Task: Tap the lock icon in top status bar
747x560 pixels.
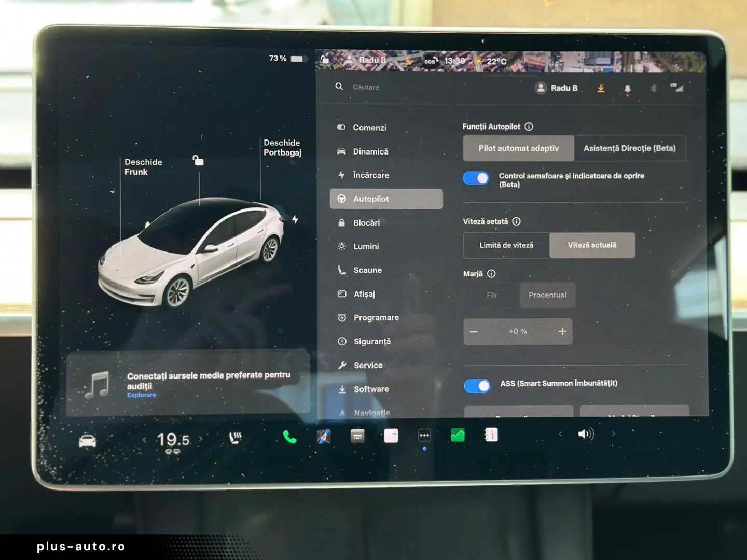Action: click(x=325, y=60)
